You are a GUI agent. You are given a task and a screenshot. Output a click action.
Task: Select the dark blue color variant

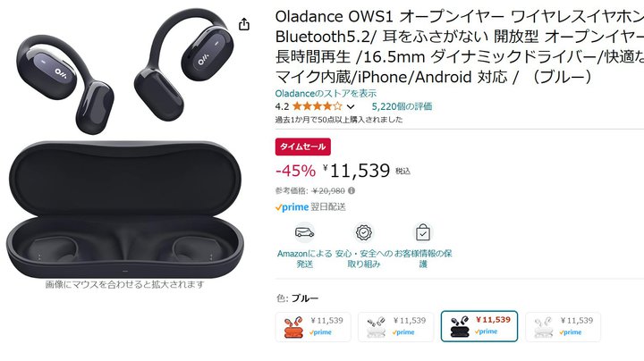pos(479,326)
